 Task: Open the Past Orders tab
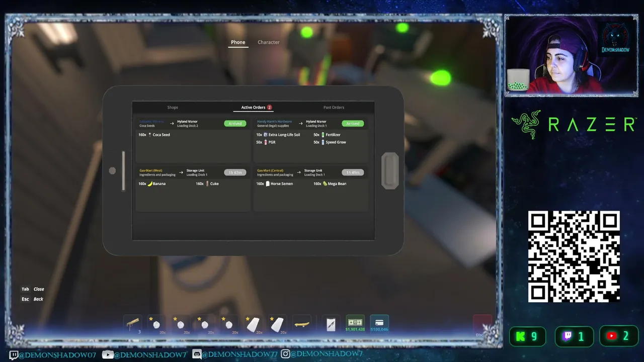tap(334, 108)
